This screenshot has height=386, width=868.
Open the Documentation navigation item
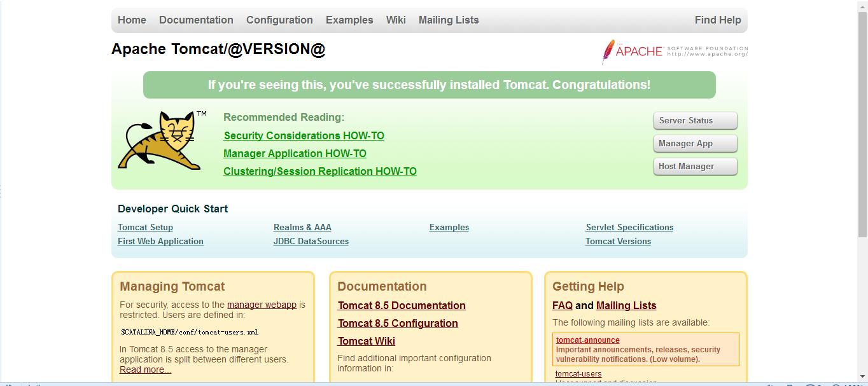pos(196,20)
